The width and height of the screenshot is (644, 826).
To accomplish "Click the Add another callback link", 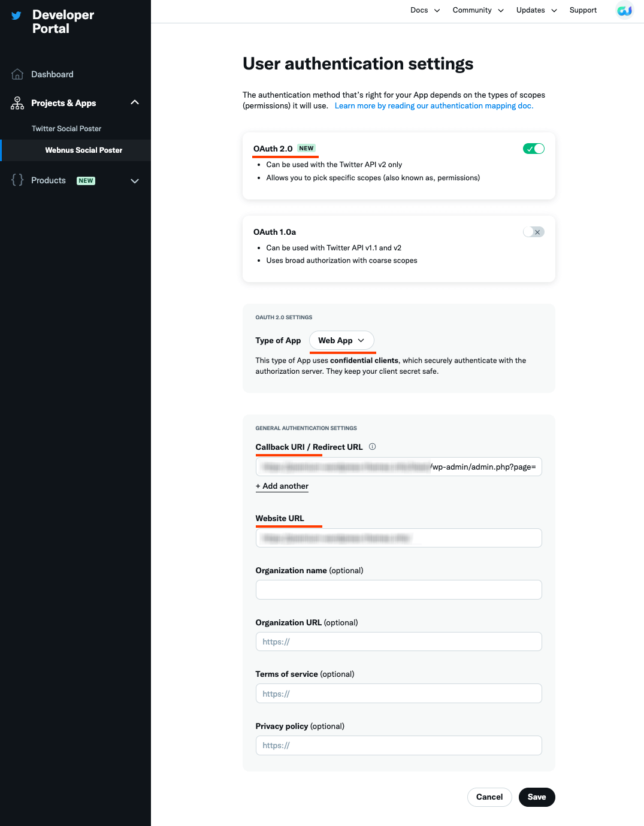I will coord(282,486).
